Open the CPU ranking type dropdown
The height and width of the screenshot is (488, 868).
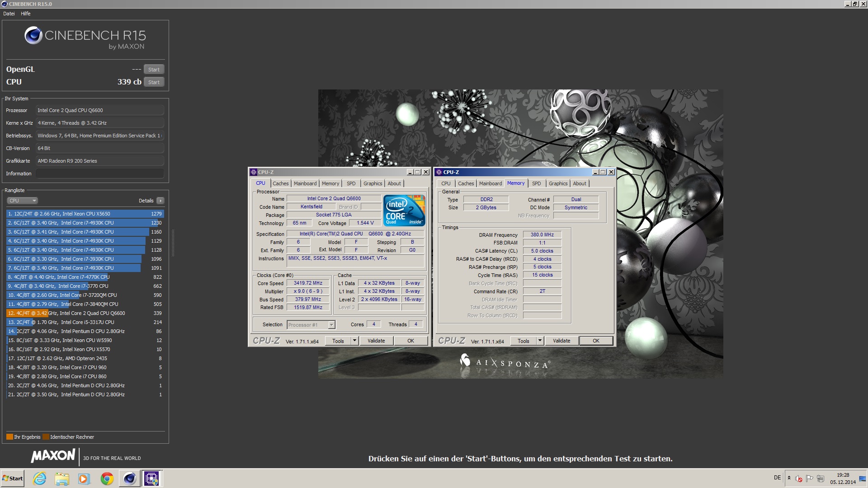22,201
